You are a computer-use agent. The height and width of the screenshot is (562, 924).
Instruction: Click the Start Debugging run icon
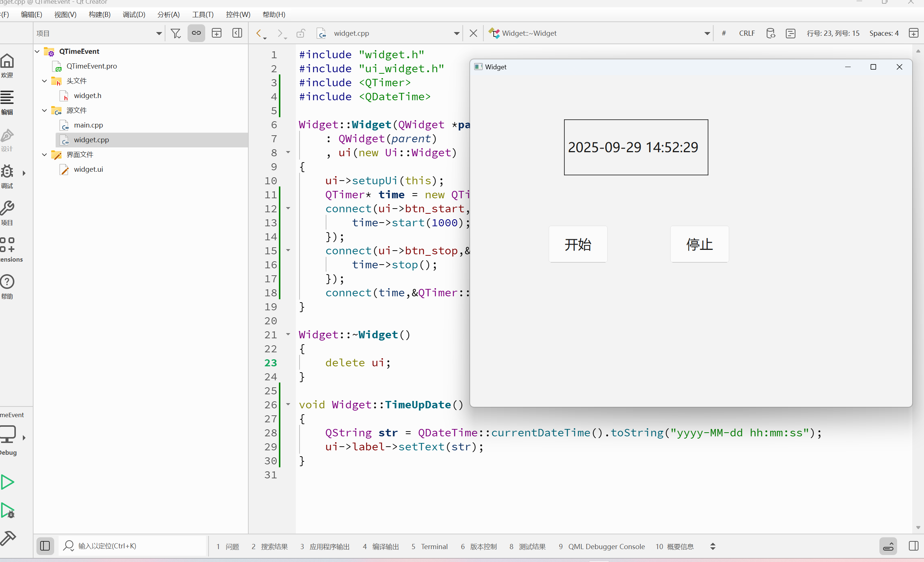point(7,510)
